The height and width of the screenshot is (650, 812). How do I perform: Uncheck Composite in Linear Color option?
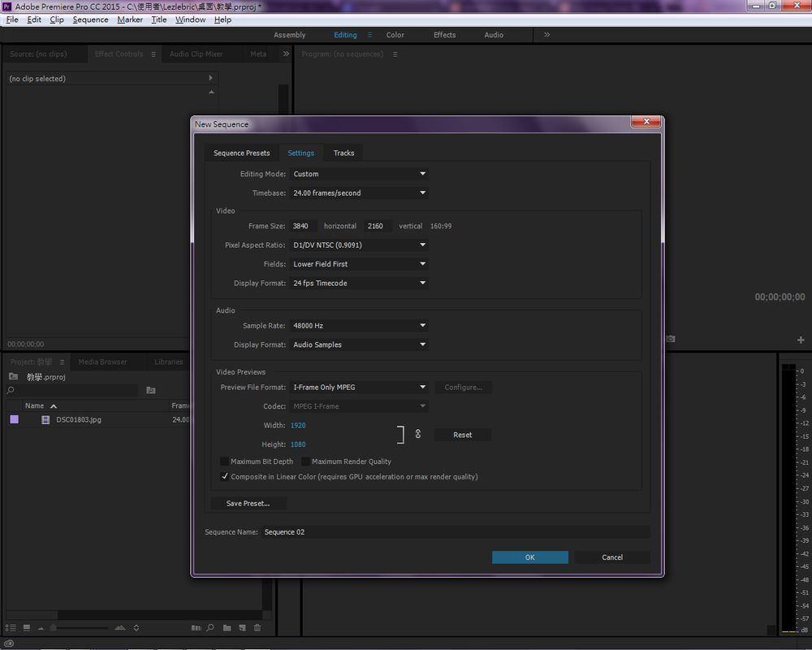(x=224, y=476)
